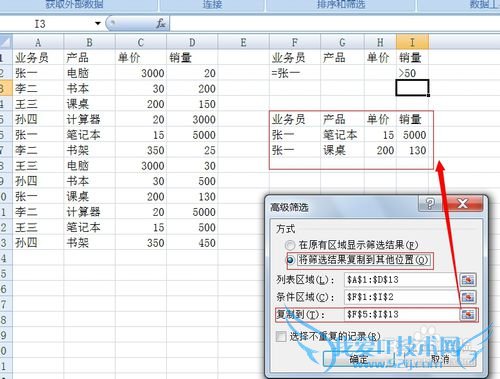Click the copy-to range selector icon

pos(468,314)
